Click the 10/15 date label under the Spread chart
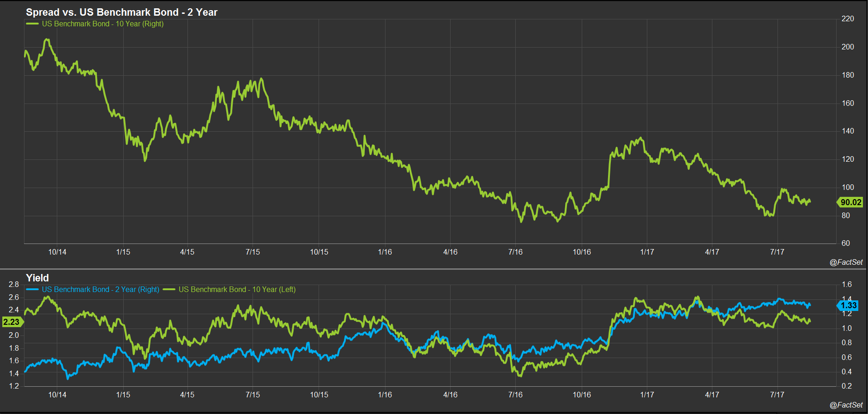868x414 pixels. (x=319, y=252)
